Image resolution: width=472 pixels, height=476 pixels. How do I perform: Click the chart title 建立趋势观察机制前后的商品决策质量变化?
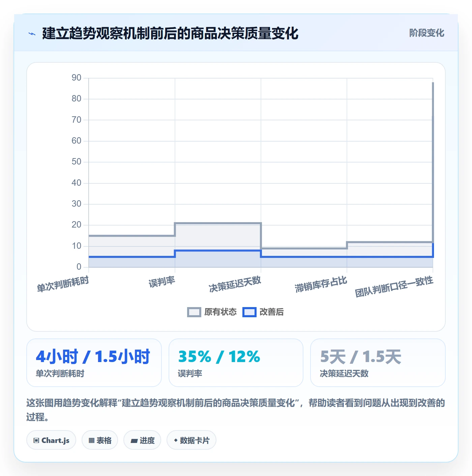(170, 33)
